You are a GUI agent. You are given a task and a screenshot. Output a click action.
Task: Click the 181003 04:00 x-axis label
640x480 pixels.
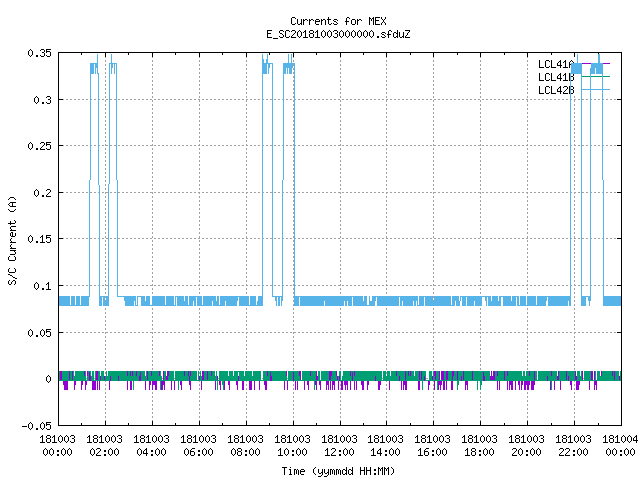point(151,446)
